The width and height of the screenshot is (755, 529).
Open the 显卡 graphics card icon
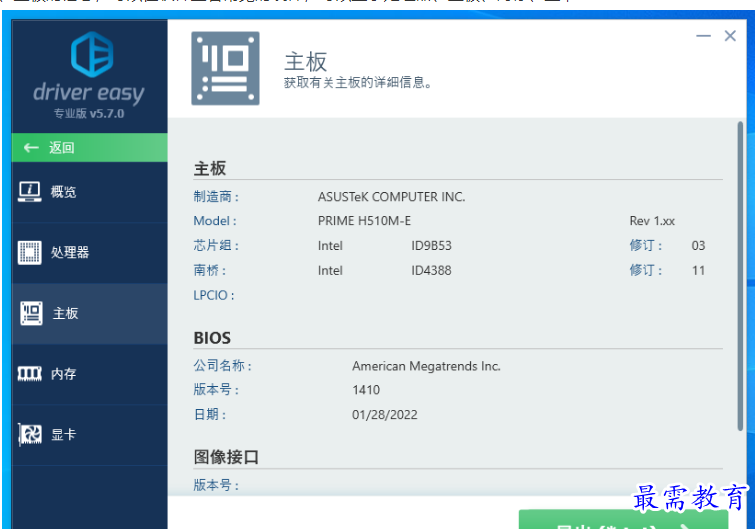click(30, 434)
